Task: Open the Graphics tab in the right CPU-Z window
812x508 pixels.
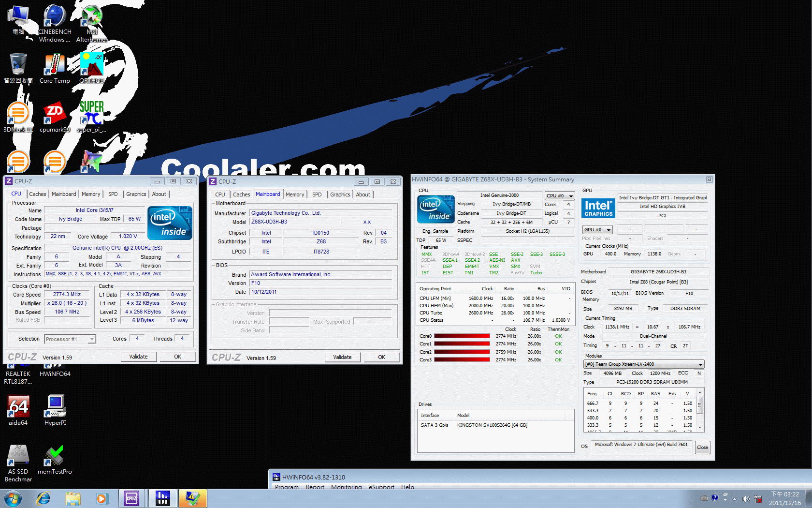Action: [340, 194]
